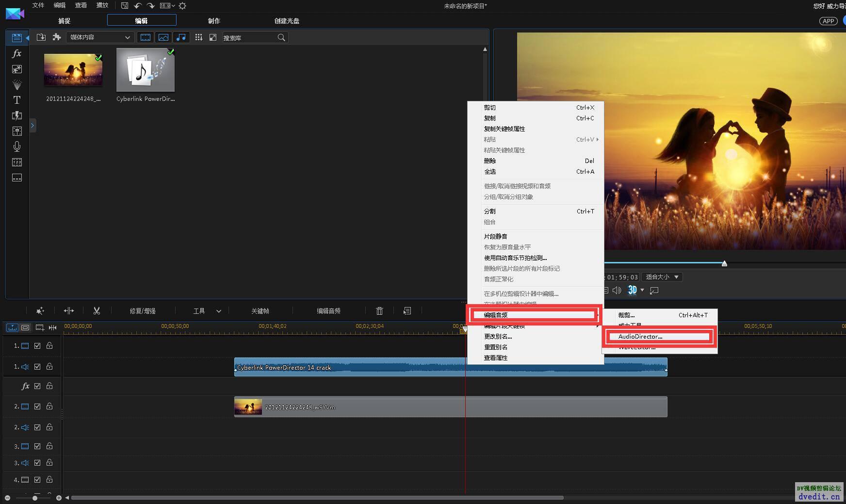Expand the 工具 tools dropdown
This screenshot has width=846, height=504.
[207, 311]
